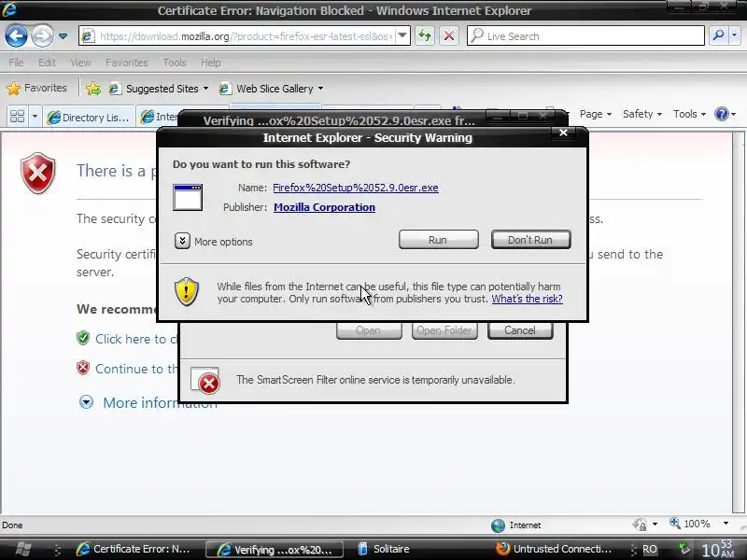Switch to the Directory Lis... tab
Image resolution: width=747 pixels, height=560 pixels.
click(x=89, y=118)
